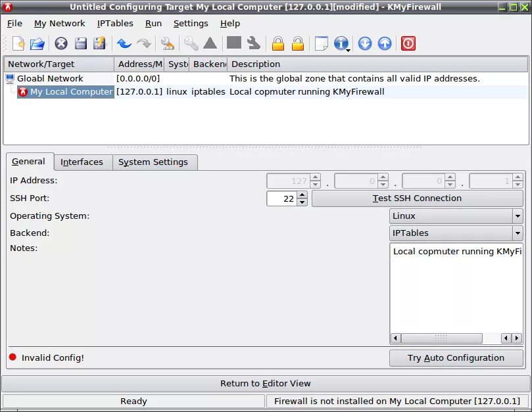This screenshot has height=412, width=532.
Task: Open an existing firewall configuration
Action: click(37, 43)
